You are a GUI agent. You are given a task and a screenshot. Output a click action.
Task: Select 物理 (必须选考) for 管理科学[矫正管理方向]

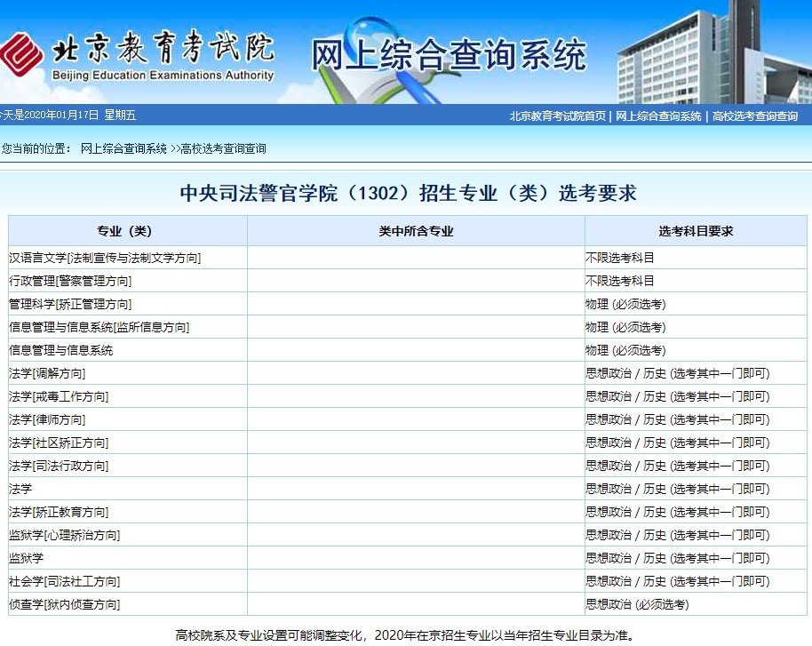pyautogui.click(x=625, y=304)
